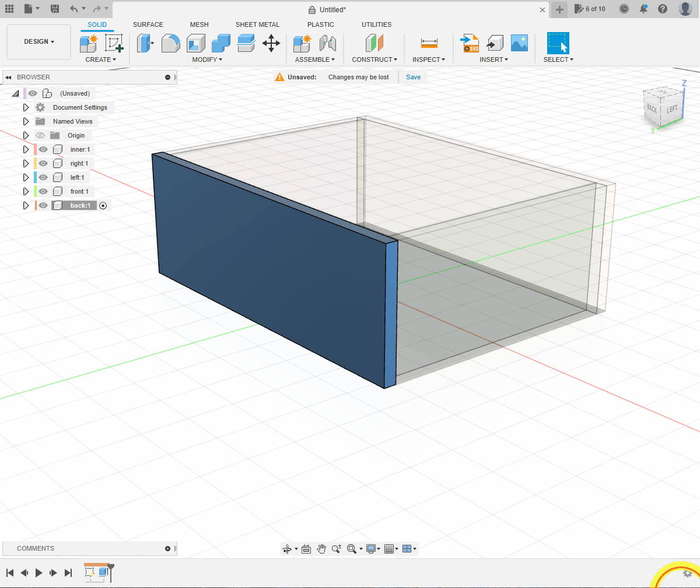The image size is (700, 588).
Task: Click the orange color bar beside back:1
Action: tap(36, 205)
